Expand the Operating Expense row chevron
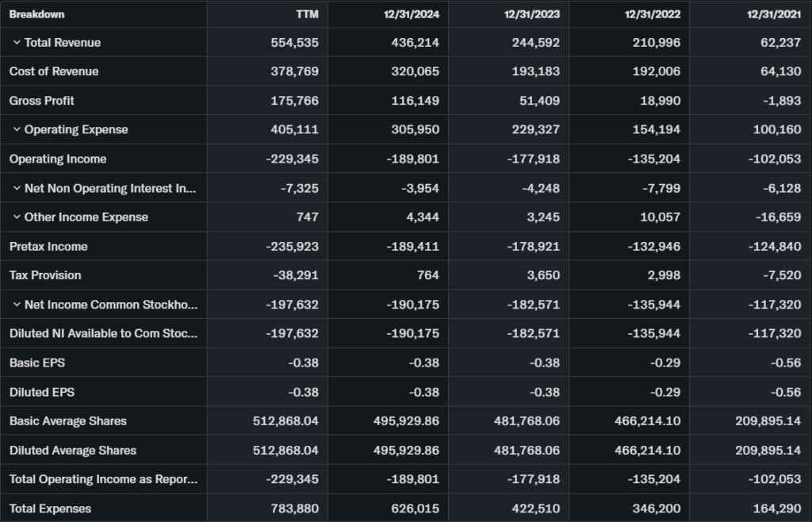This screenshot has width=812, height=522. pyautogui.click(x=16, y=130)
